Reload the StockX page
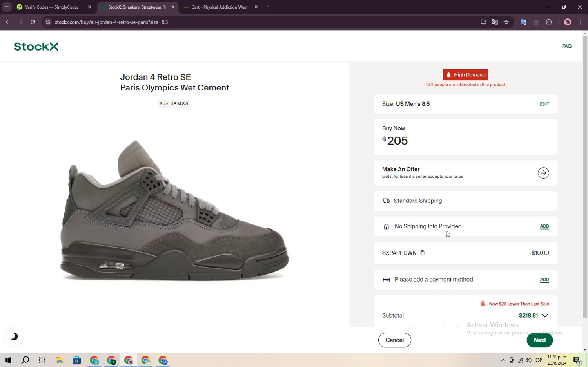This screenshot has height=367, width=588. point(33,22)
